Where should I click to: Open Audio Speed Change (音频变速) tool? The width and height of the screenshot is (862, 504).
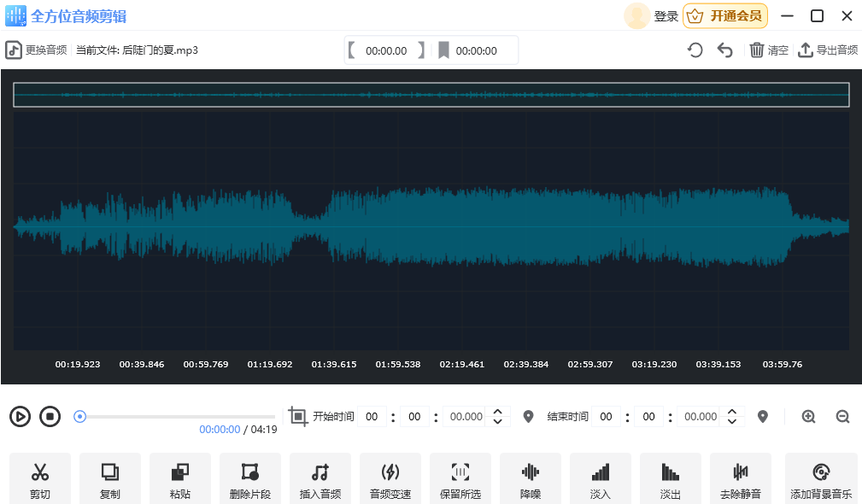390,478
